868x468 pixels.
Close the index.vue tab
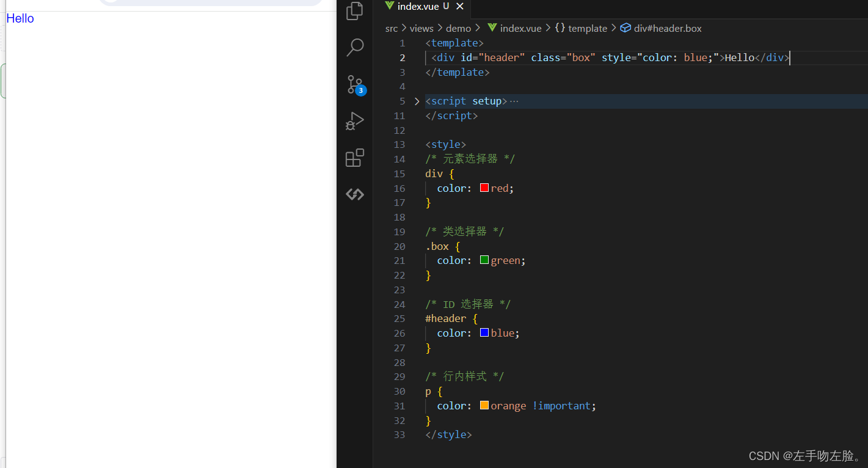point(460,6)
